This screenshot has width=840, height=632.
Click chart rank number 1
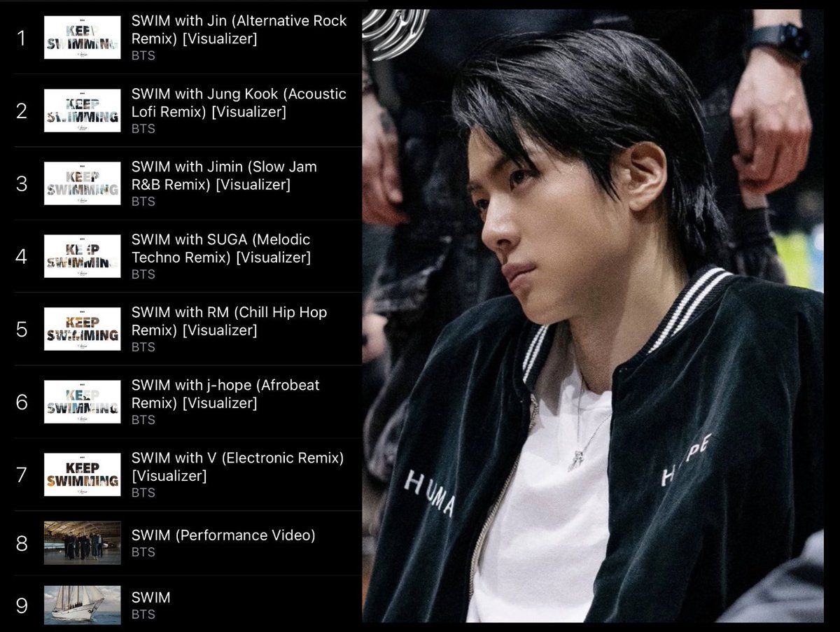pyautogui.click(x=22, y=38)
